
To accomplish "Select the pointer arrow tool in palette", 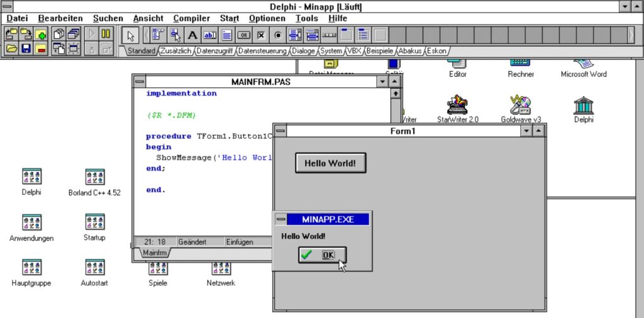I will 131,35.
